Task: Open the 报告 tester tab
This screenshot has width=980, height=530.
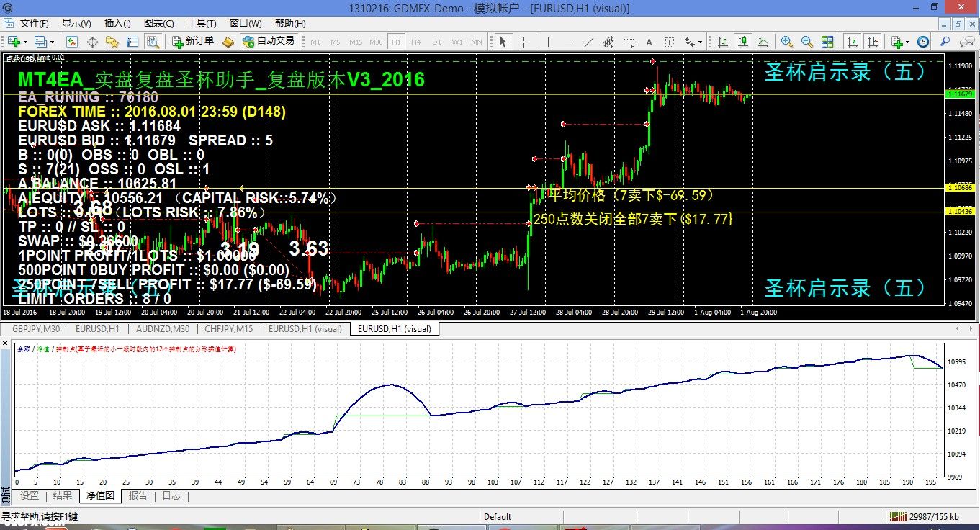Action: pyautogui.click(x=138, y=495)
